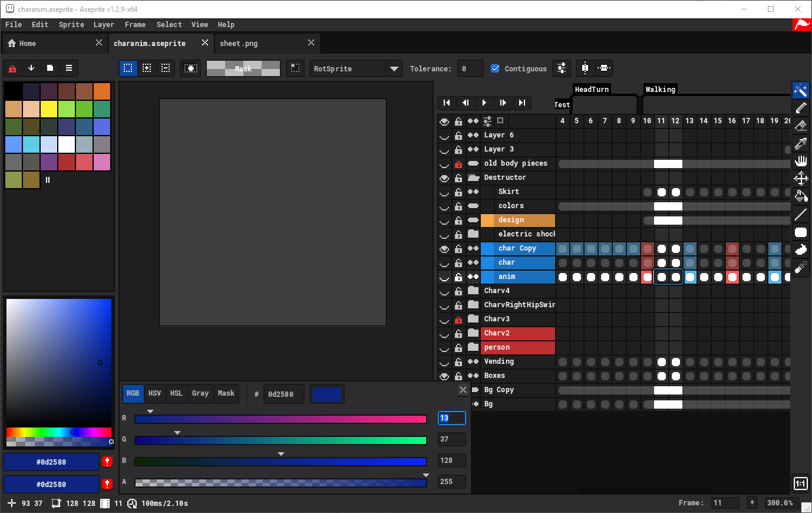Toggle the Contiguous checkbox
This screenshot has width=812, height=513.
pyautogui.click(x=495, y=68)
